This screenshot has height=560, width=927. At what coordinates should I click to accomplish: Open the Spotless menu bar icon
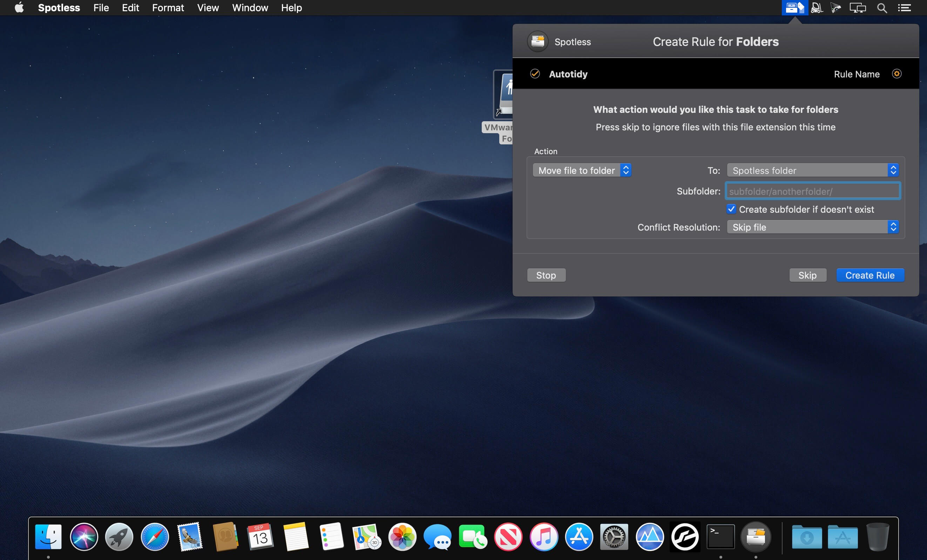794,7
